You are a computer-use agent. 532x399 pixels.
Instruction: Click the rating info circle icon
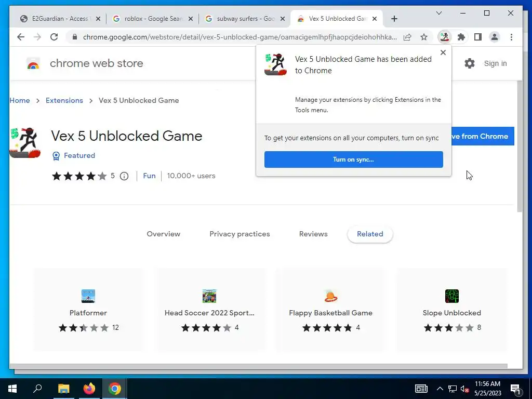point(124,176)
